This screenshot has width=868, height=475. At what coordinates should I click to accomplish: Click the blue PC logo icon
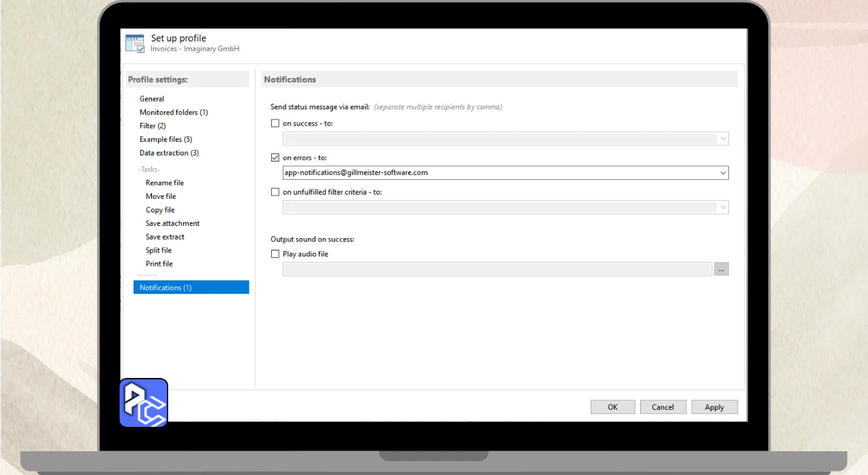coord(144,402)
